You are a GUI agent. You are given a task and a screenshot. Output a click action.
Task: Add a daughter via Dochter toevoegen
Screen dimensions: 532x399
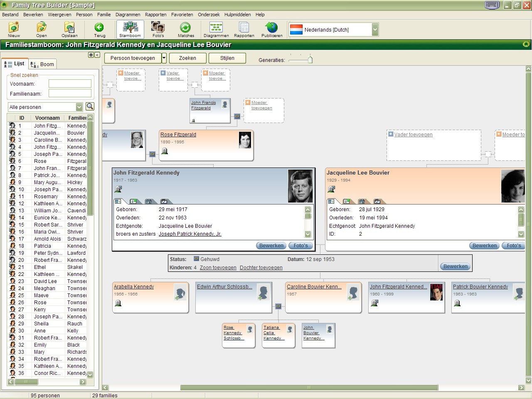click(x=261, y=268)
